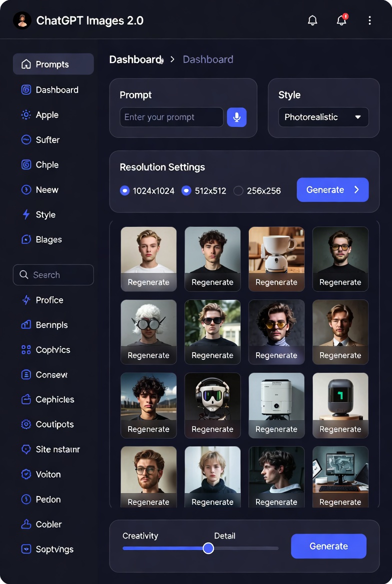The width and height of the screenshot is (392, 584).
Task: Click the coin icon beside Peɗon
Action: tap(26, 499)
